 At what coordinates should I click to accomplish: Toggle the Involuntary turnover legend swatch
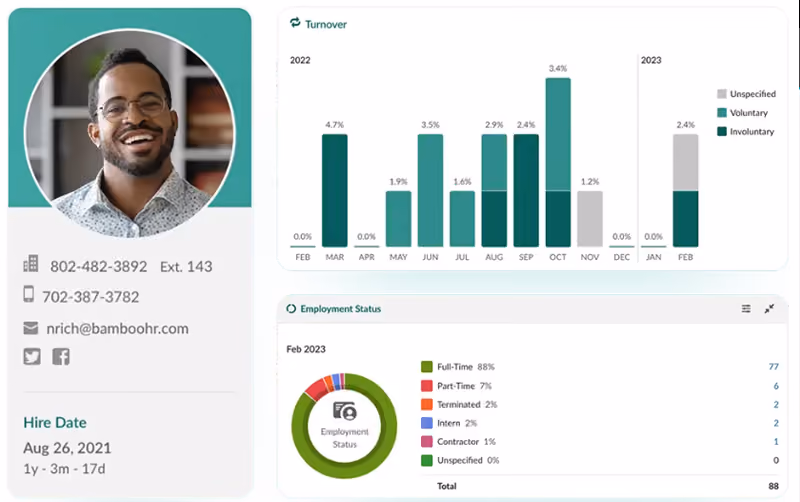721,132
